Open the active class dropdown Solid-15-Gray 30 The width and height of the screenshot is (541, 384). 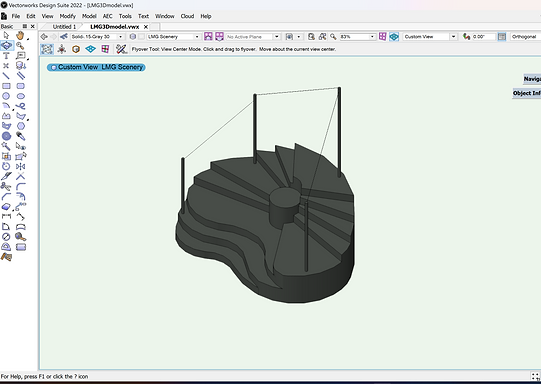point(97,37)
